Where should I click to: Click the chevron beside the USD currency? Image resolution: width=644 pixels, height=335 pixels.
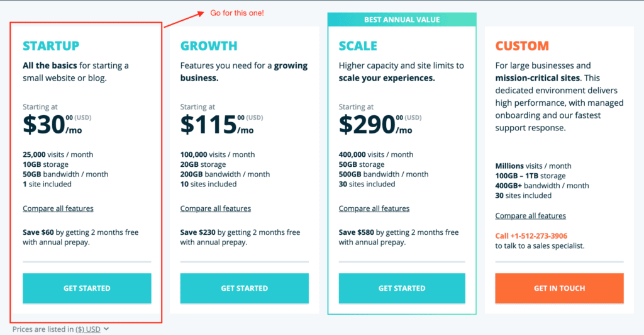106,329
